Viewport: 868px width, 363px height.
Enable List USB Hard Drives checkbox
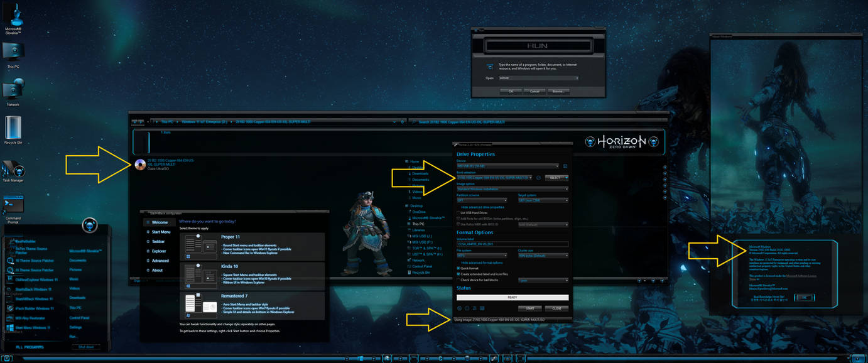point(458,213)
